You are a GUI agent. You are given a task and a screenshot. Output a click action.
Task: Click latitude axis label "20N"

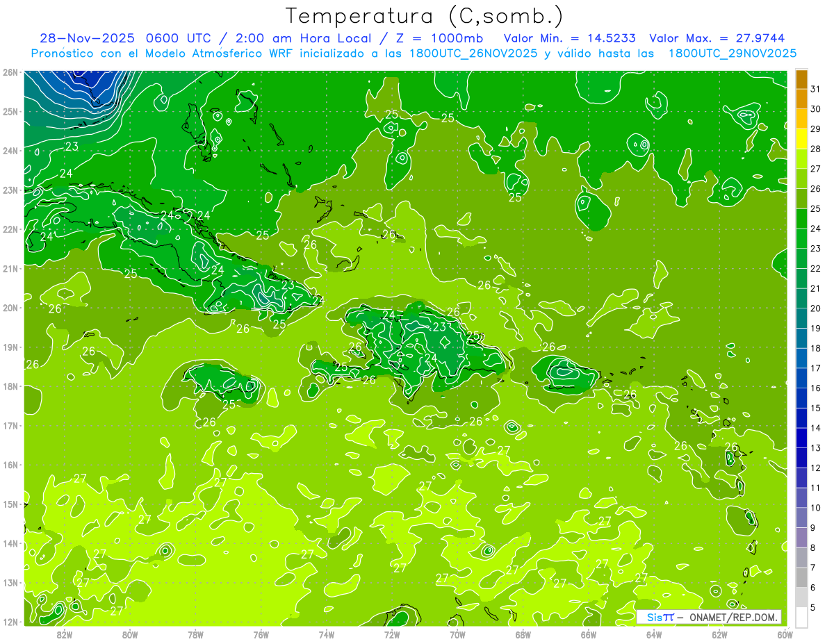(x=10, y=308)
